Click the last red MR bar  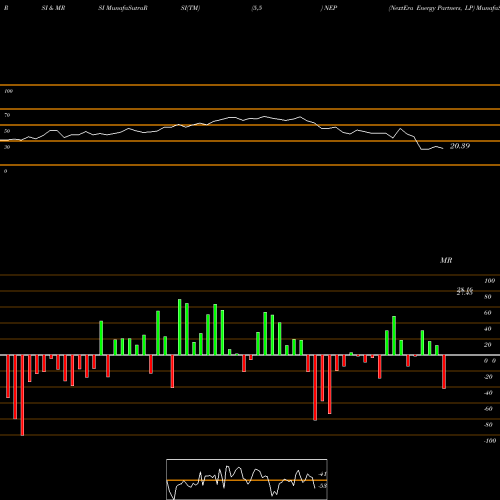tap(444, 372)
